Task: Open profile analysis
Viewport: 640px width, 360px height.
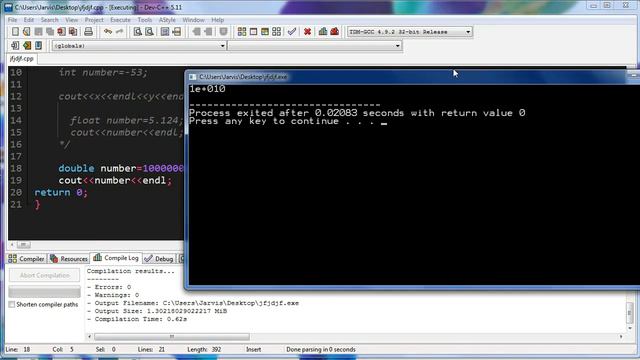Action: point(323,32)
